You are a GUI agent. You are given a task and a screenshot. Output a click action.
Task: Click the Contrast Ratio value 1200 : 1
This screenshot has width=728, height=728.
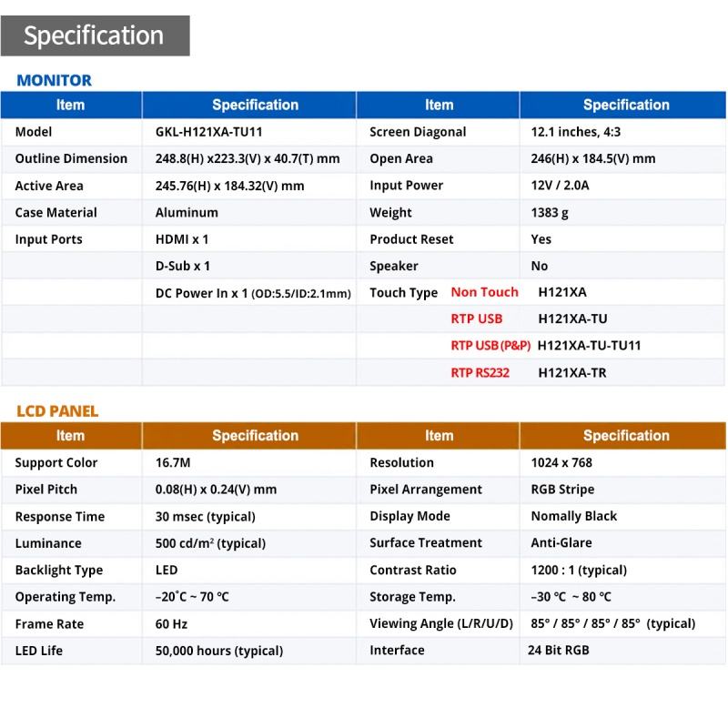click(x=579, y=571)
